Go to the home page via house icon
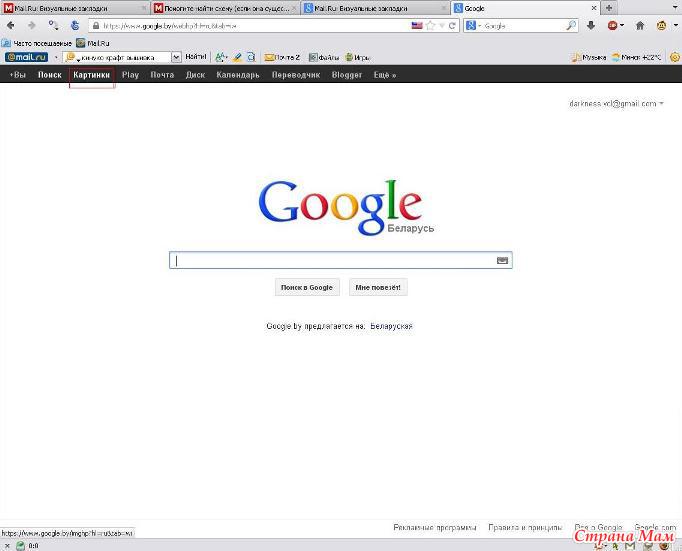 [x=640, y=26]
